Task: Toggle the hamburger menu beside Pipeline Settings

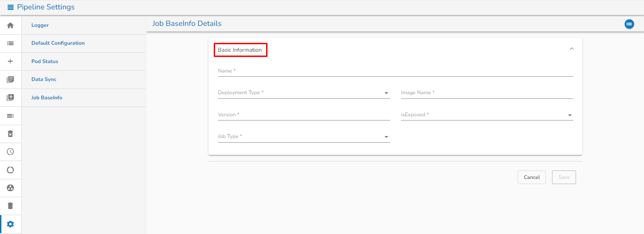Action: coord(10,7)
